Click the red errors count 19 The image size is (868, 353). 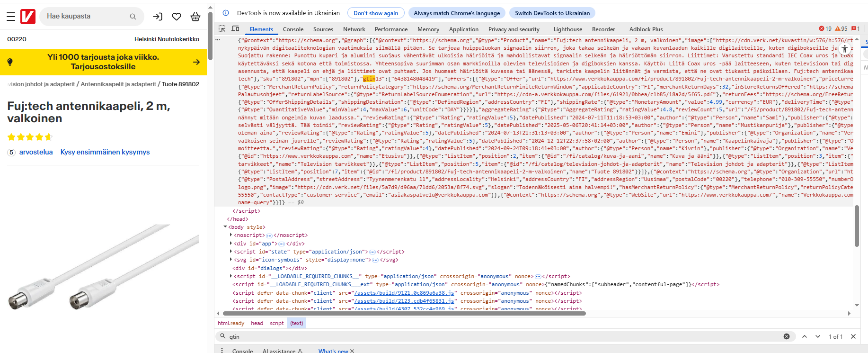coord(825,29)
